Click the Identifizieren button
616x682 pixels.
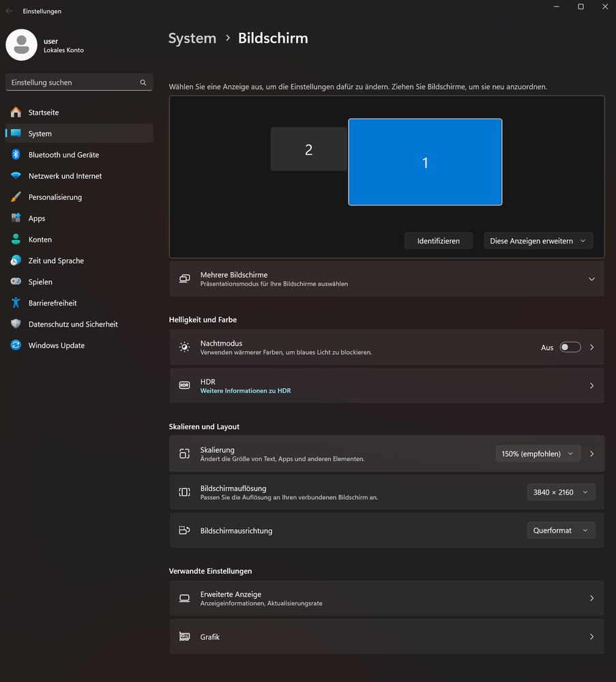pyautogui.click(x=438, y=241)
